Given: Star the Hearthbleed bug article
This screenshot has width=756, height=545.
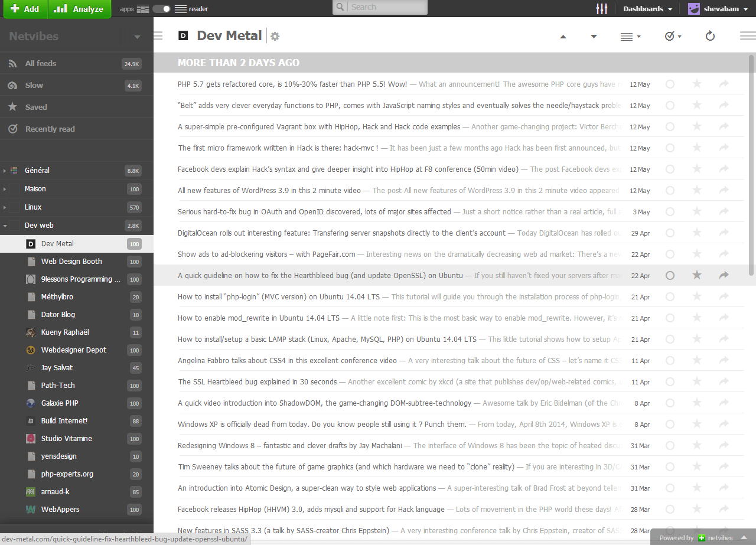Looking at the screenshot, I should [x=697, y=275].
